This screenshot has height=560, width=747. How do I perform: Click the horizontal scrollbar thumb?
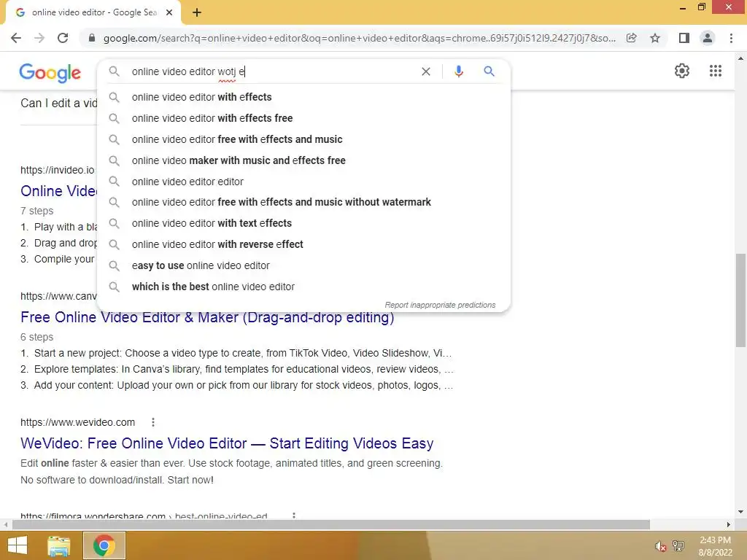tap(331, 524)
